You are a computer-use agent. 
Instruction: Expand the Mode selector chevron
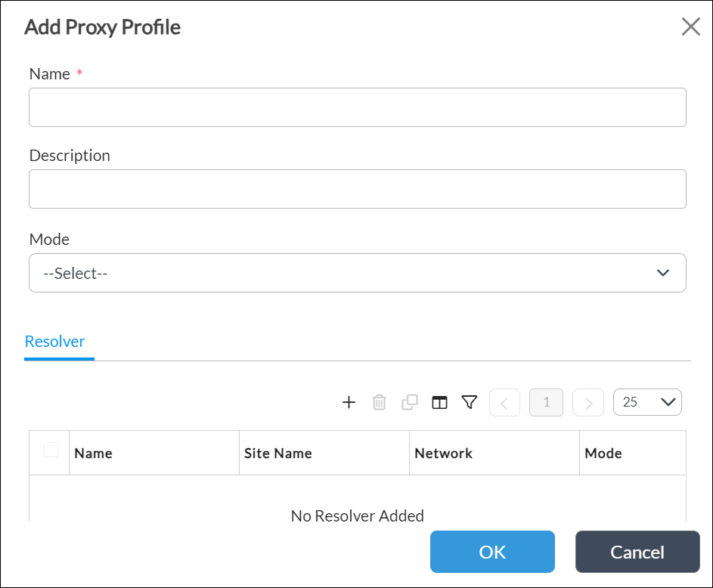(x=663, y=273)
